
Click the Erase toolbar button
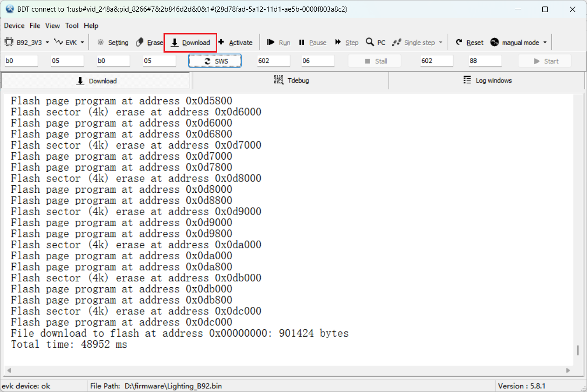pyautogui.click(x=149, y=42)
